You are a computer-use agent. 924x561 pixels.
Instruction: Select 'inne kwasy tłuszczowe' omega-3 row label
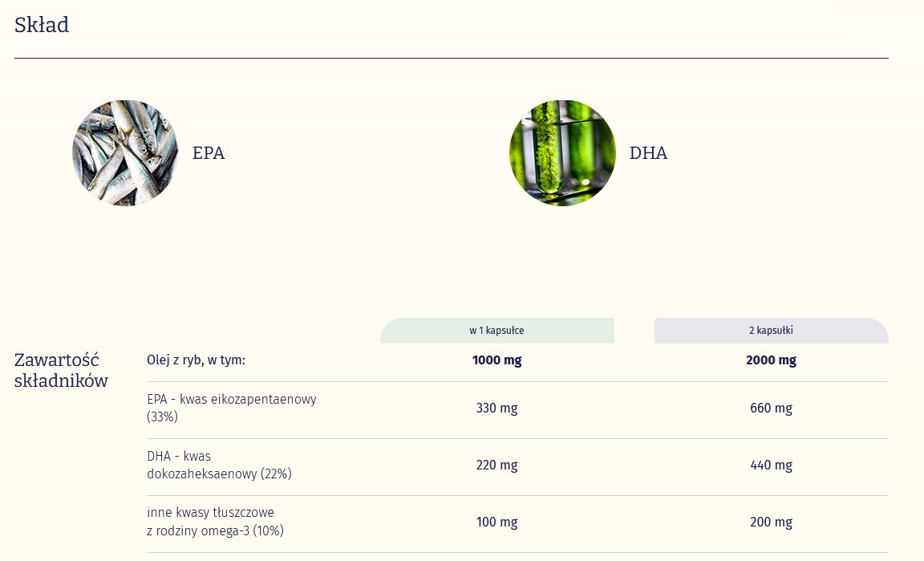(215, 522)
